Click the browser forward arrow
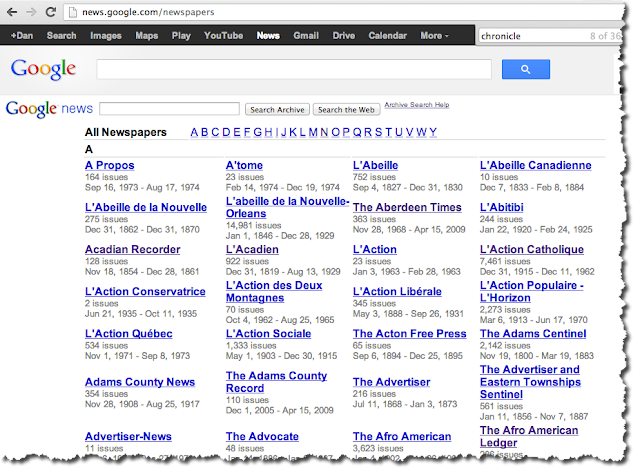Screen dimensions: 640x468 click(x=31, y=12)
